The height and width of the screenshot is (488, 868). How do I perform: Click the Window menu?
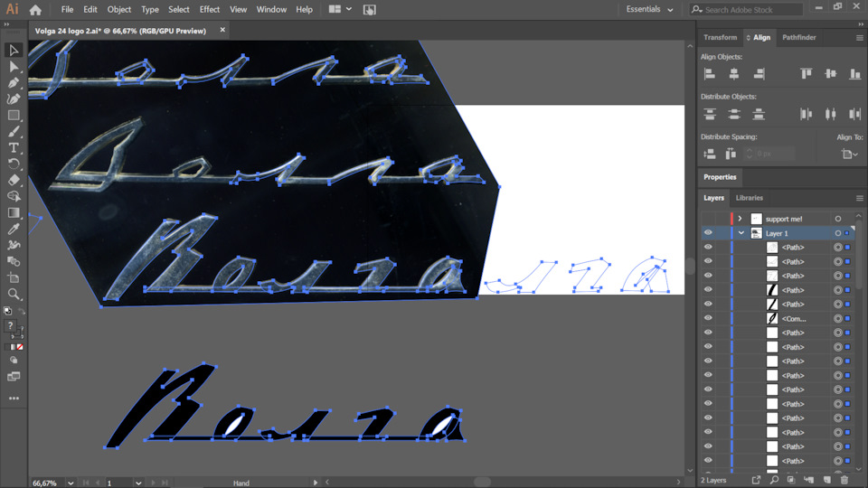271,9
